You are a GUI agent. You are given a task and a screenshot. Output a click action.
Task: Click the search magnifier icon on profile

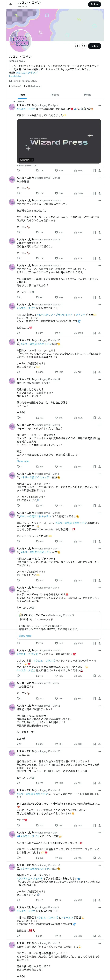pyautogui.click(x=83, y=46)
